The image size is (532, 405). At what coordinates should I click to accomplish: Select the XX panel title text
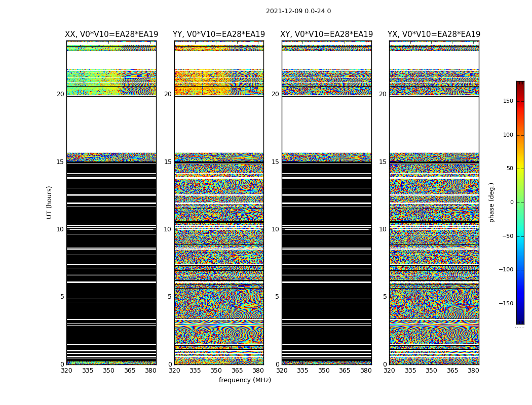[111, 34]
